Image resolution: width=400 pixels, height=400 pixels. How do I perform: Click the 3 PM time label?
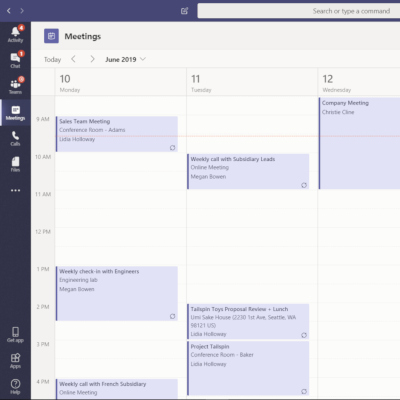pyautogui.click(x=43, y=344)
